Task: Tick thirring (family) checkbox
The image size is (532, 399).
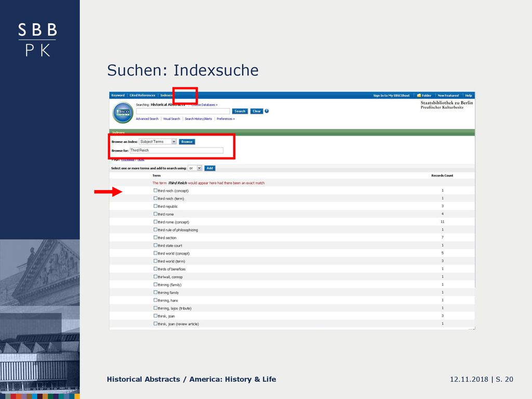Action: pyautogui.click(x=155, y=284)
